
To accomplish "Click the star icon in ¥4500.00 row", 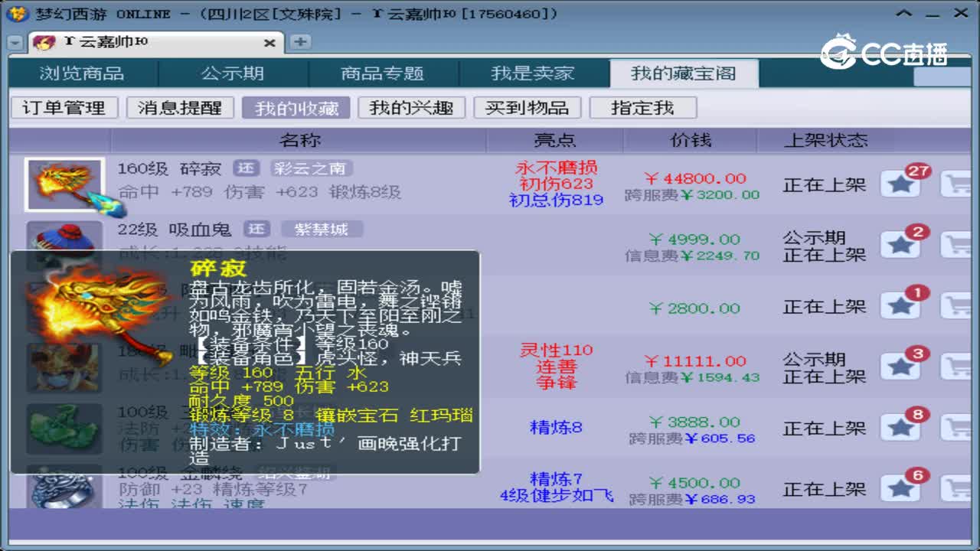I will click(x=900, y=488).
